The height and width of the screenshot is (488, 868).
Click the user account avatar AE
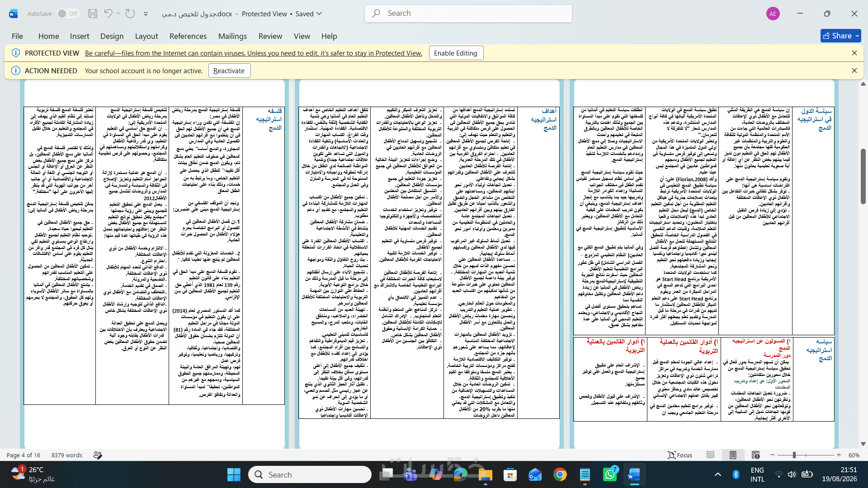click(x=773, y=14)
